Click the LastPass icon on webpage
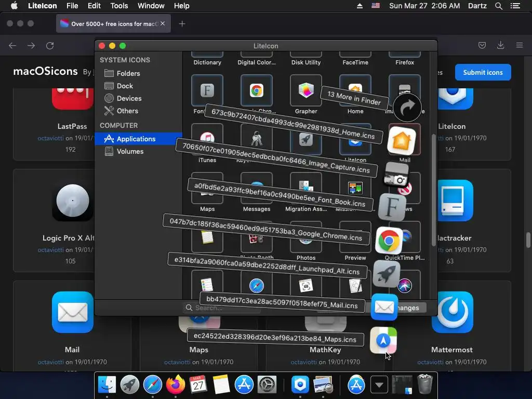532x399 pixels. tap(72, 99)
